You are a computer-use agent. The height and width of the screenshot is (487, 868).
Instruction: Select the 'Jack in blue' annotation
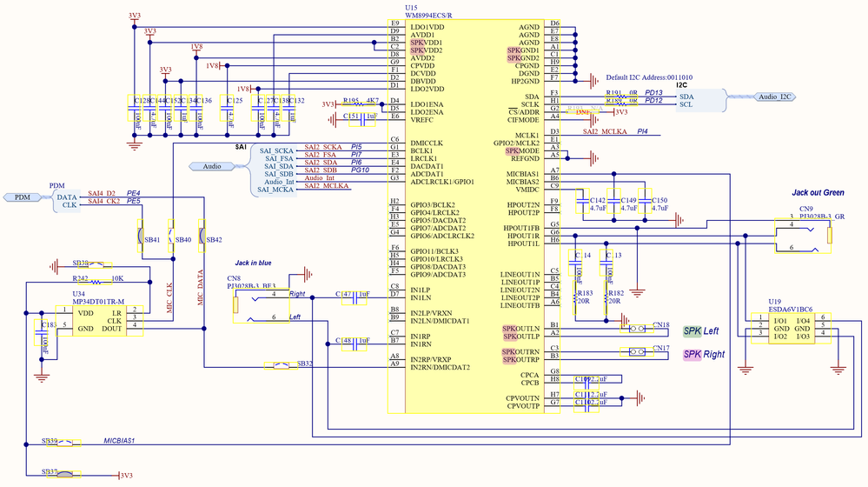pos(253,264)
